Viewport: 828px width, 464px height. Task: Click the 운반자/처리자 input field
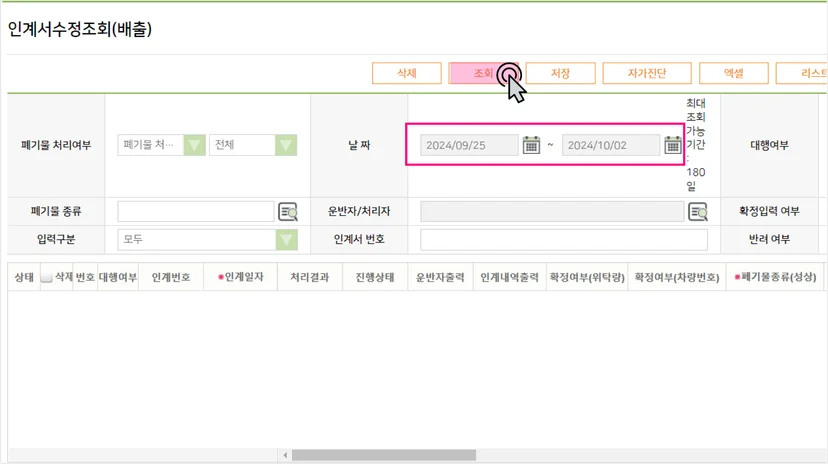[x=552, y=212]
